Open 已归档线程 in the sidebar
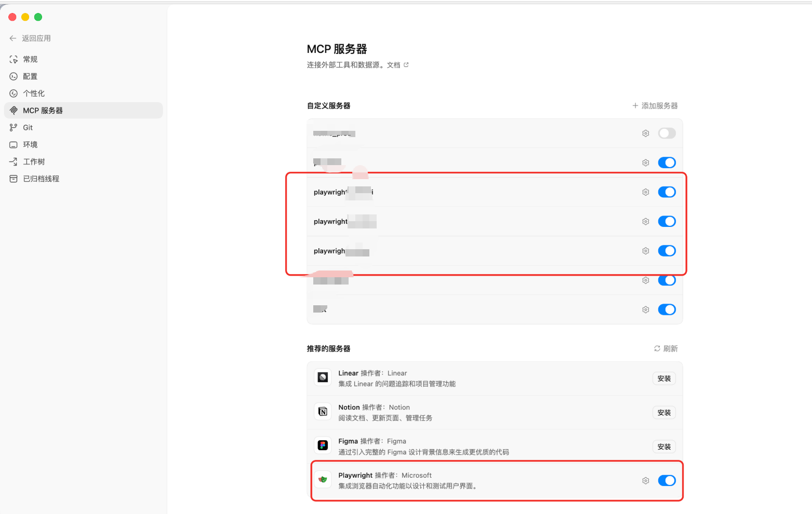The width and height of the screenshot is (812, 514). (41, 179)
